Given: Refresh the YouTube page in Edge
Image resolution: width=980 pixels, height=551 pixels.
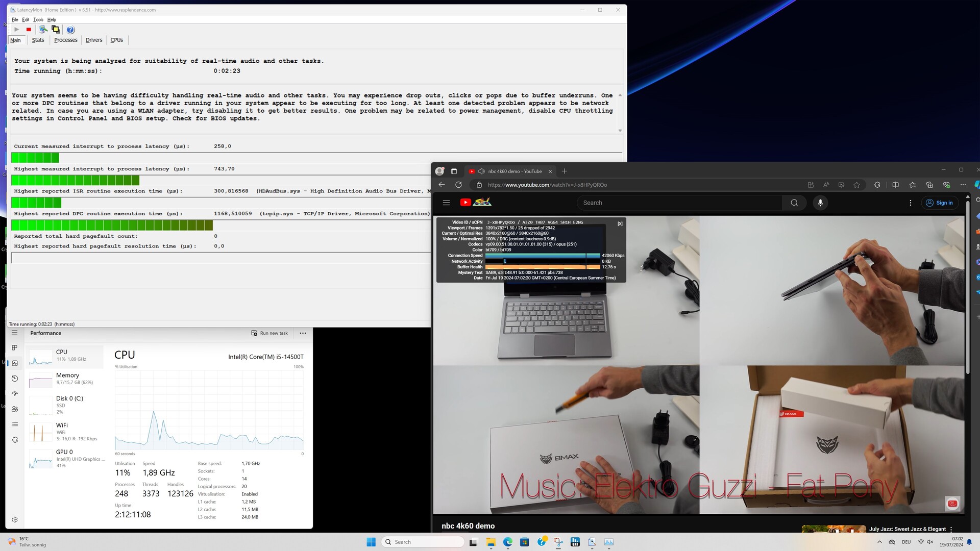Looking at the screenshot, I should point(458,185).
